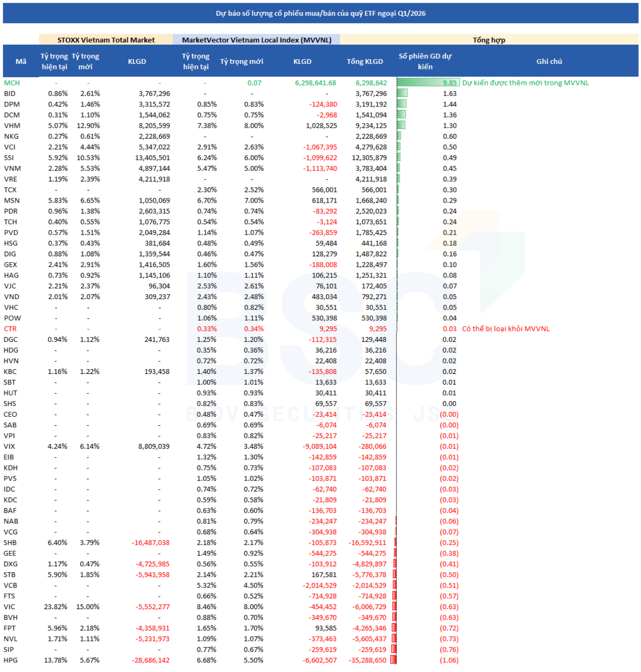Click the Mã column header
641x672 pixels.
coord(21,61)
